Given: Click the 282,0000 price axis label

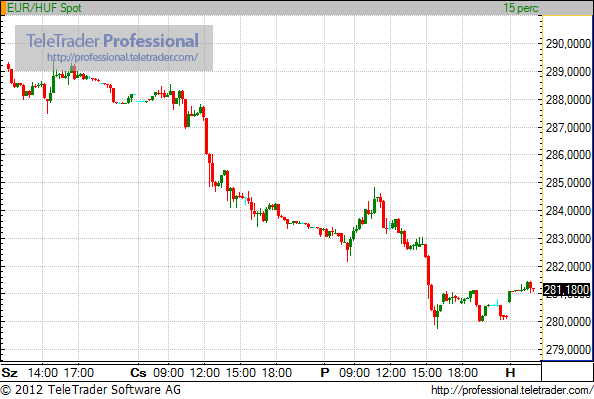Looking at the screenshot, I should (x=568, y=267).
